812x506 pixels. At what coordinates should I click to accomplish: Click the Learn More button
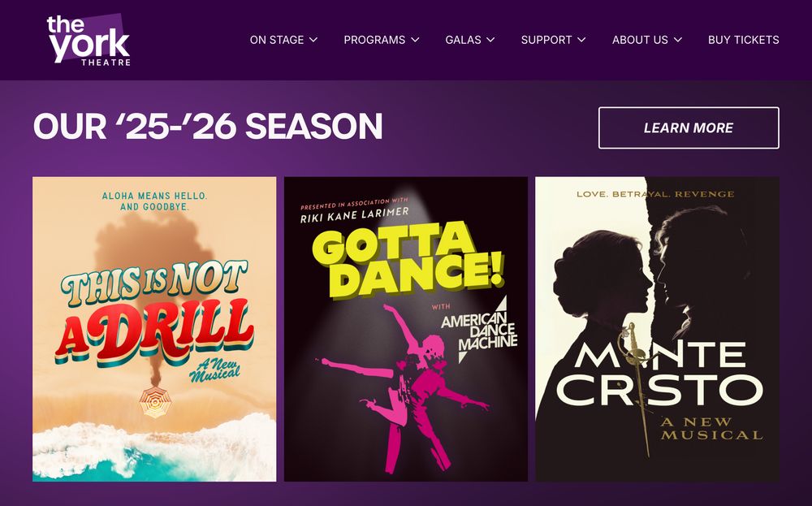(x=689, y=128)
